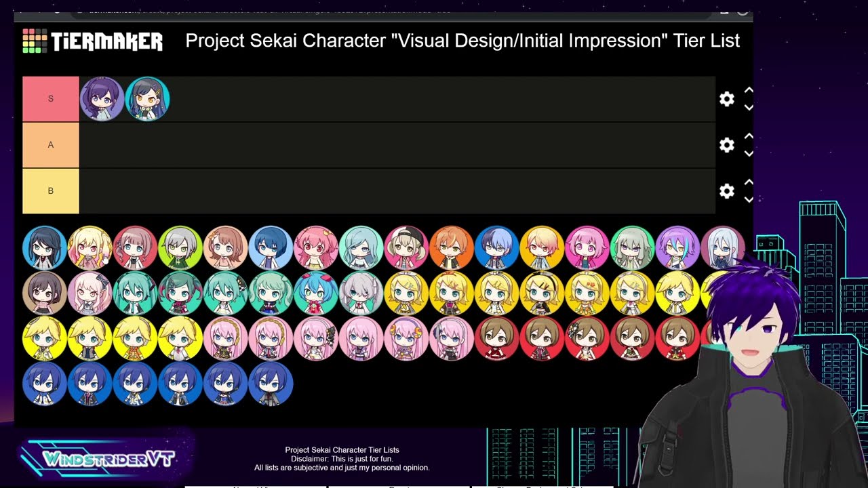The width and height of the screenshot is (868, 488).
Task: Select the dark-haired girl on teal in S tier
Action: [x=147, y=99]
